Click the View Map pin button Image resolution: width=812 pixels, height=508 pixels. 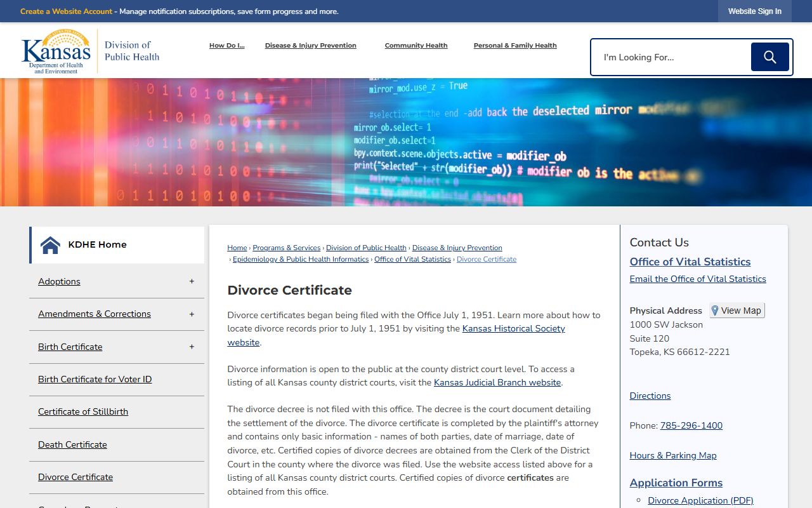tap(737, 311)
